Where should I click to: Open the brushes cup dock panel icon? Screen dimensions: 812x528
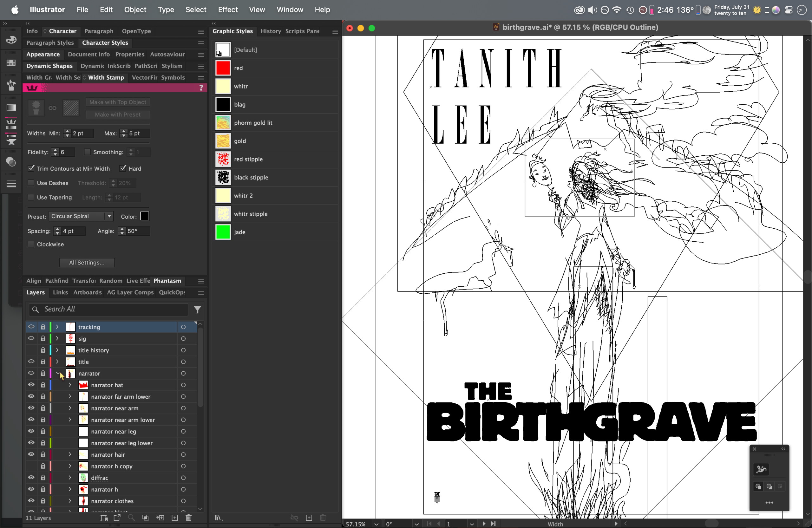pos(11,85)
